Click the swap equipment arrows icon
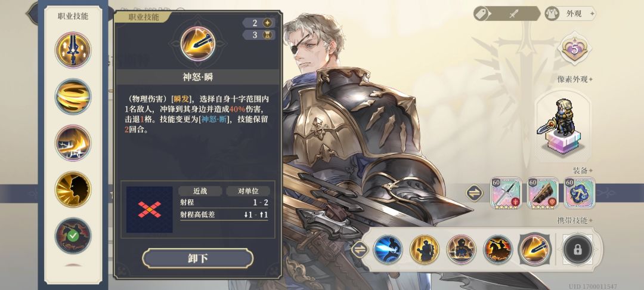Viewport: 644px width, 290px height. click(475, 193)
